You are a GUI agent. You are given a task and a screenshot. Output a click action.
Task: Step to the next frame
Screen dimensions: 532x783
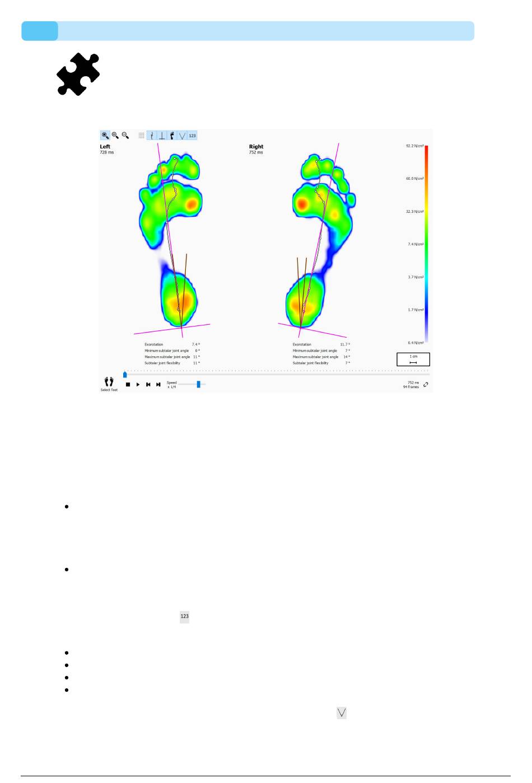tap(158, 385)
